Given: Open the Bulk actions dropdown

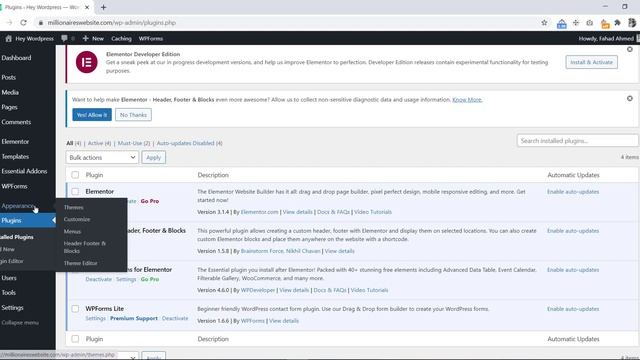Looking at the screenshot, I should (x=102, y=158).
